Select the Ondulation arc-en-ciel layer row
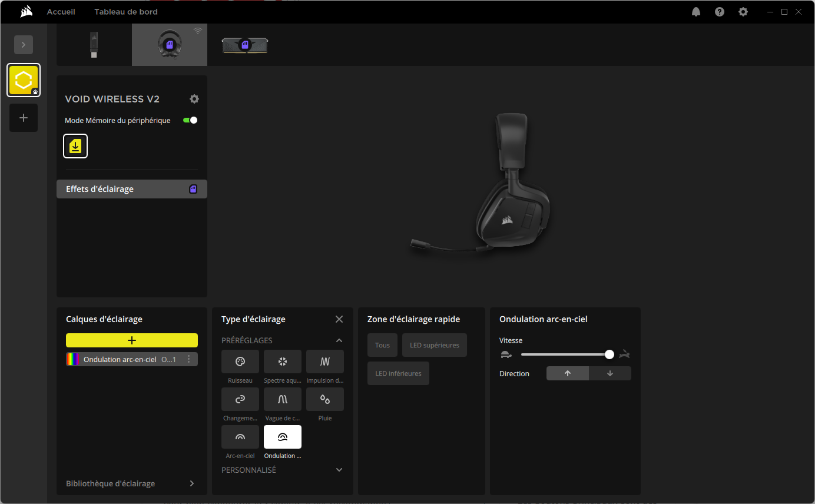 (x=132, y=359)
